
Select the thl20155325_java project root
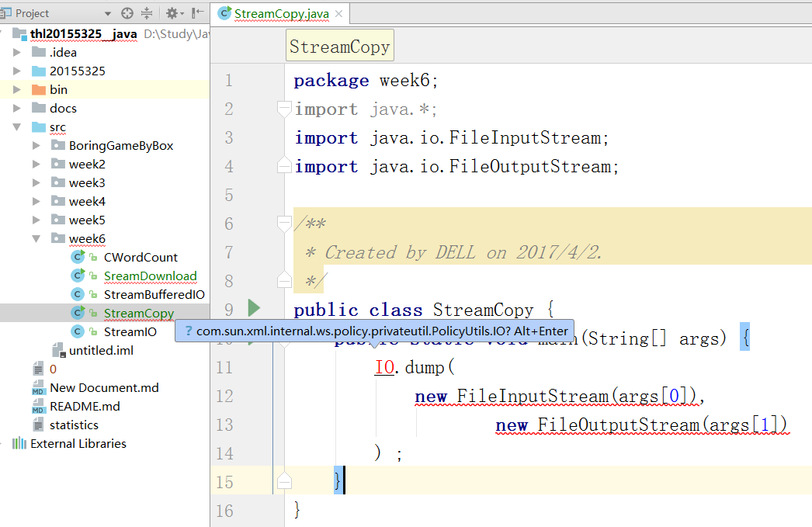(x=83, y=34)
